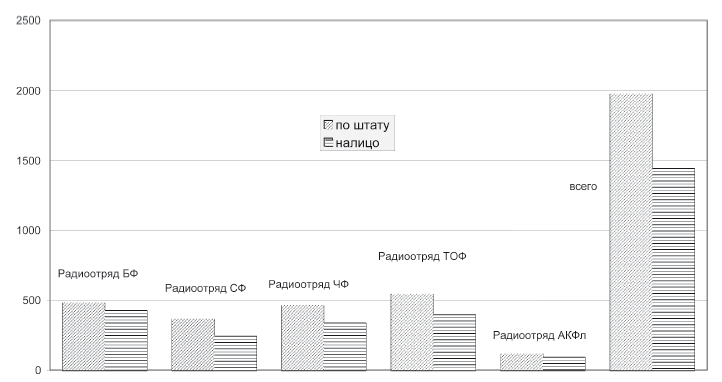
Task: Click the 'по штату' legend swatch
Action: pyautogui.click(x=328, y=125)
